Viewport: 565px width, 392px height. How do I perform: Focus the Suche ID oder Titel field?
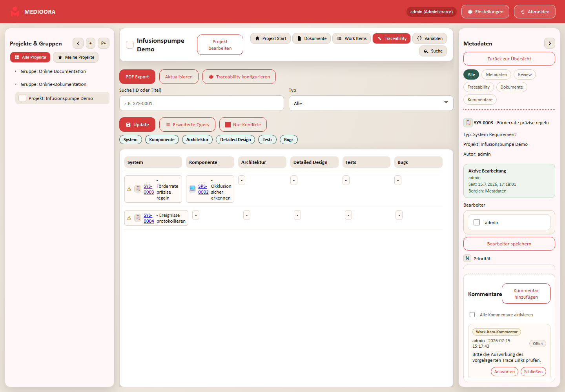click(x=202, y=103)
